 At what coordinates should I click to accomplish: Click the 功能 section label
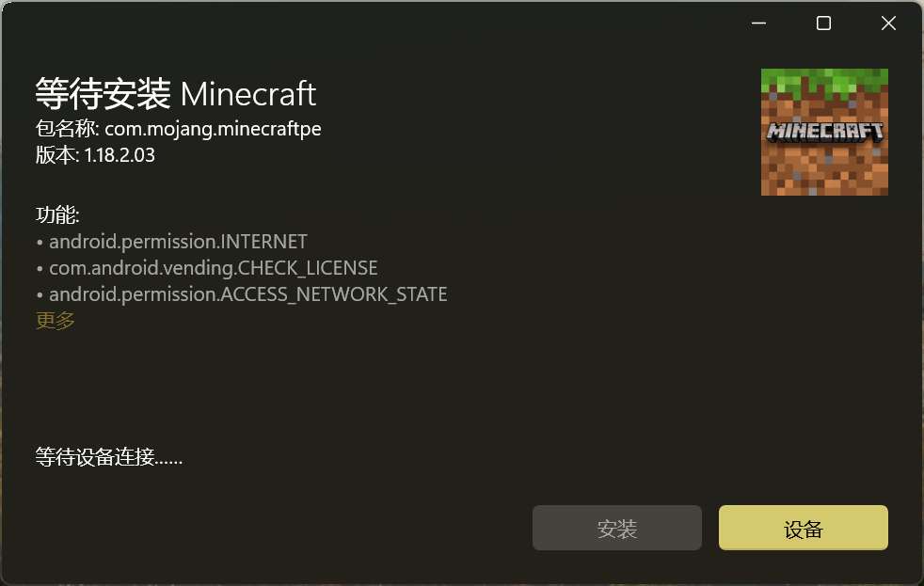57,215
